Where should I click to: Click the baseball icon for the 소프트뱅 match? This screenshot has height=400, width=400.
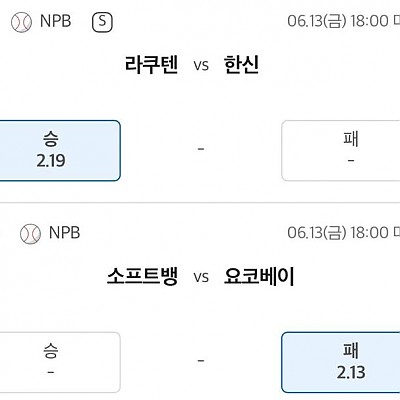(x=30, y=234)
